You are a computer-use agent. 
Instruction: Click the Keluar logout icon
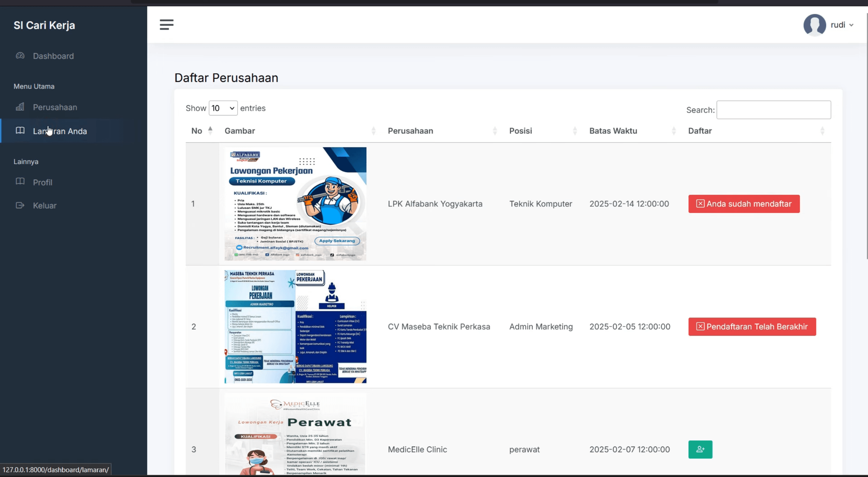[x=20, y=205]
